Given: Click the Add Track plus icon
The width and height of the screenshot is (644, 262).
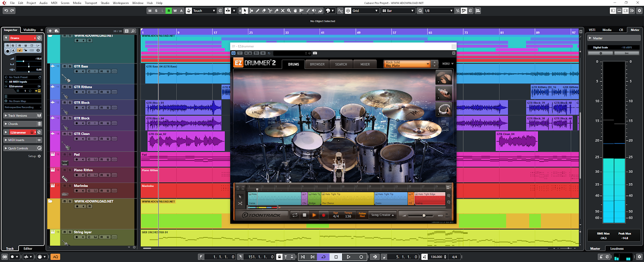Looking at the screenshot, I should [x=50, y=31].
